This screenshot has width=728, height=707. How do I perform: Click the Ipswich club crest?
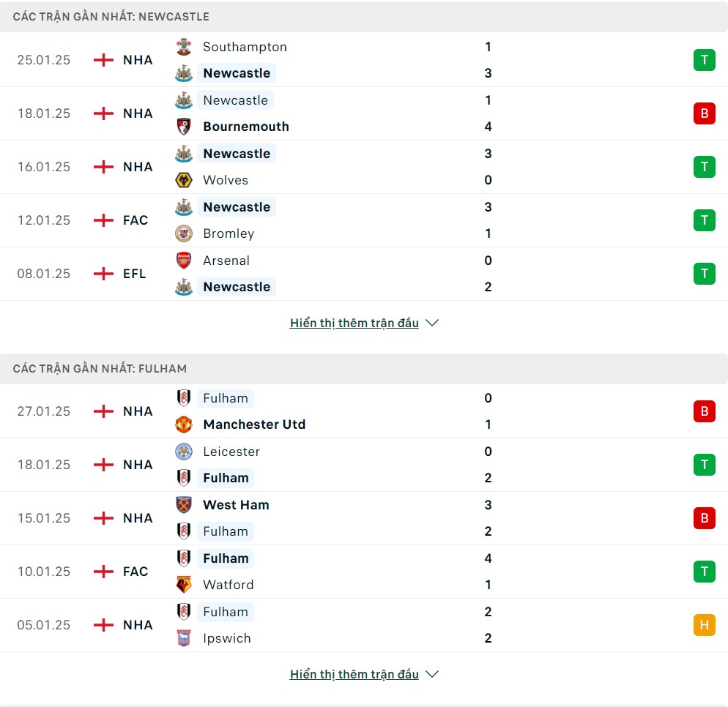[184, 638]
